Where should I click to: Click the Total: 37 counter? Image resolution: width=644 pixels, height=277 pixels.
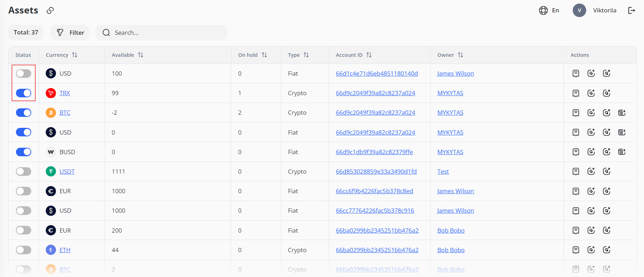[26, 33]
